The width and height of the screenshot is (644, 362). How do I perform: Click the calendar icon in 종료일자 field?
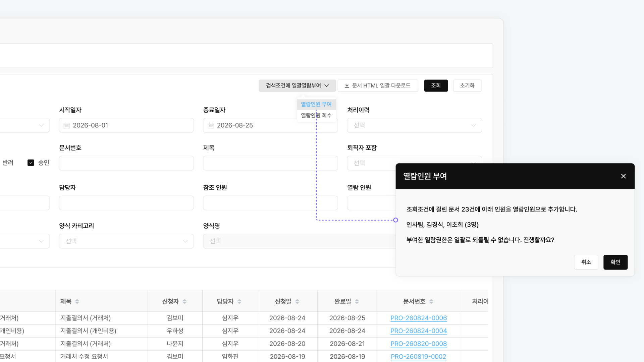click(211, 125)
